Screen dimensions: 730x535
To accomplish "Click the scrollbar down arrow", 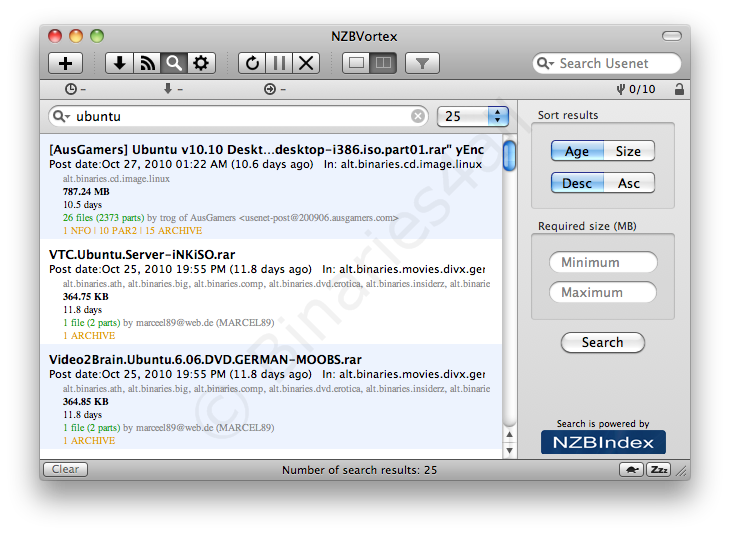I will click(x=509, y=450).
